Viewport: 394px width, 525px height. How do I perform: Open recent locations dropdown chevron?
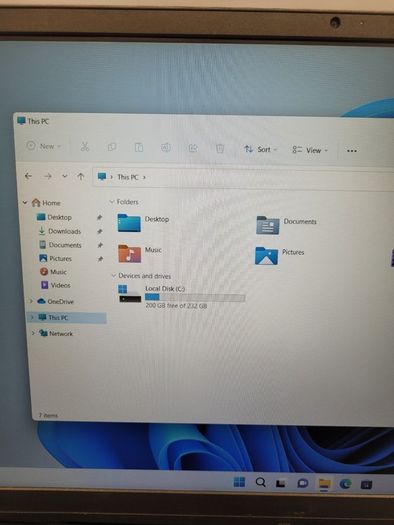pyautogui.click(x=65, y=176)
